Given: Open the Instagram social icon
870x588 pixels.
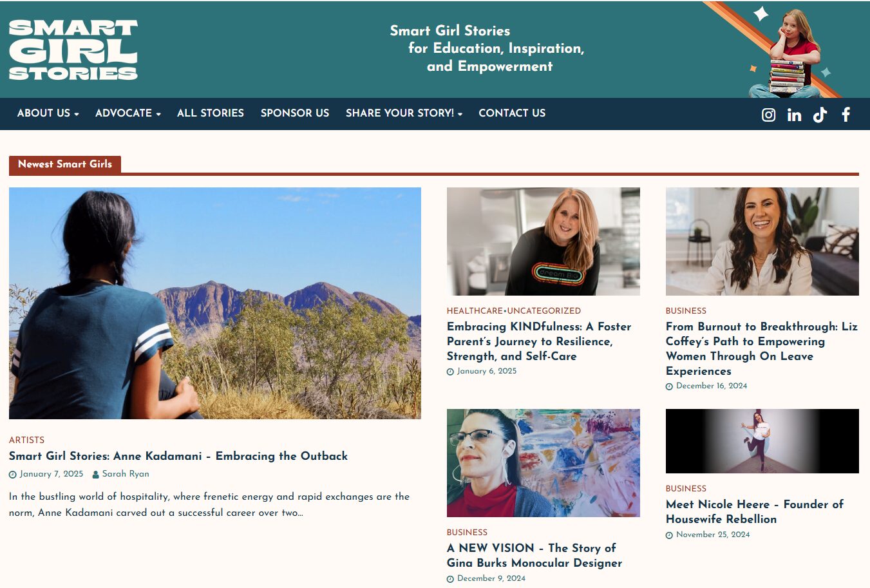Looking at the screenshot, I should click(x=768, y=115).
